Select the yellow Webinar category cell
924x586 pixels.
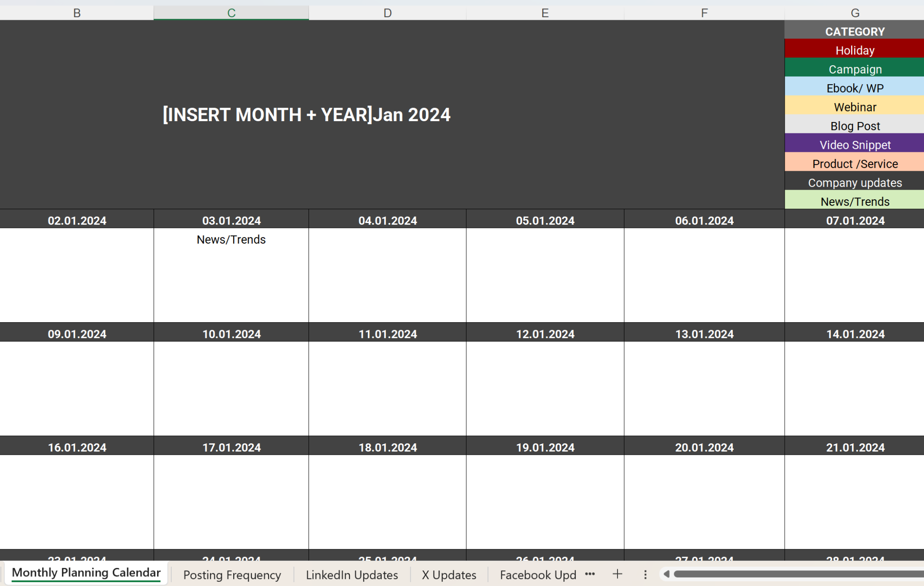click(x=855, y=107)
